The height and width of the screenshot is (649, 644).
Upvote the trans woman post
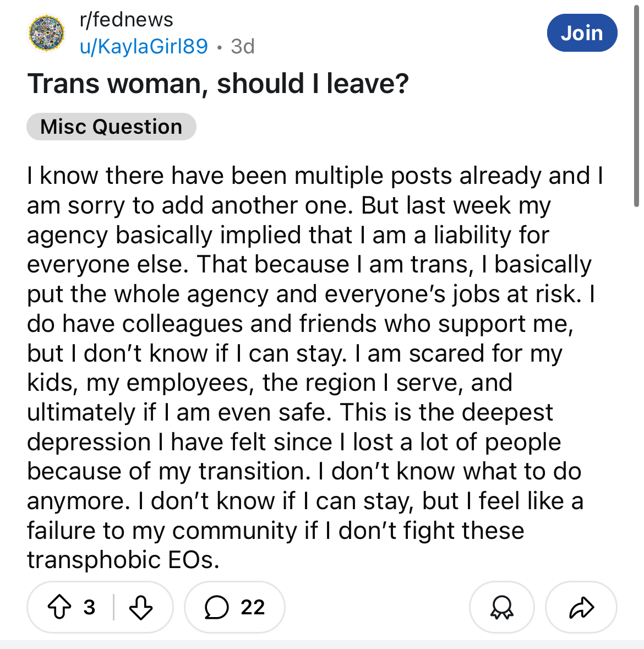pos(59,607)
